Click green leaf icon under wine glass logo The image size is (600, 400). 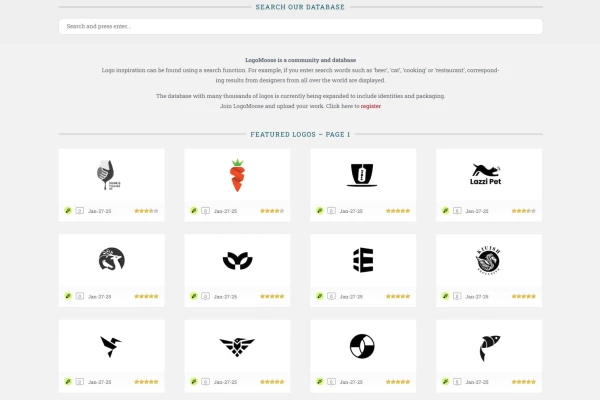point(68,211)
